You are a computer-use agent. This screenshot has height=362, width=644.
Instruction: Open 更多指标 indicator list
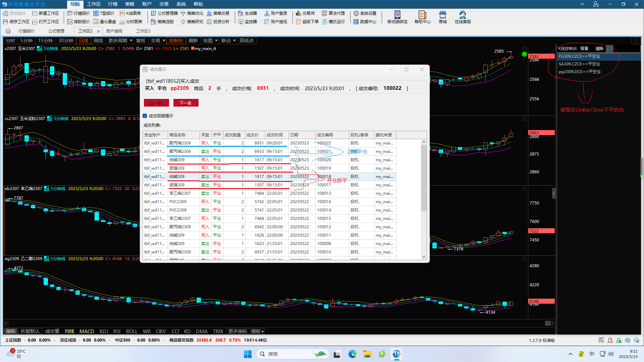pyautogui.click(x=238, y=331)
